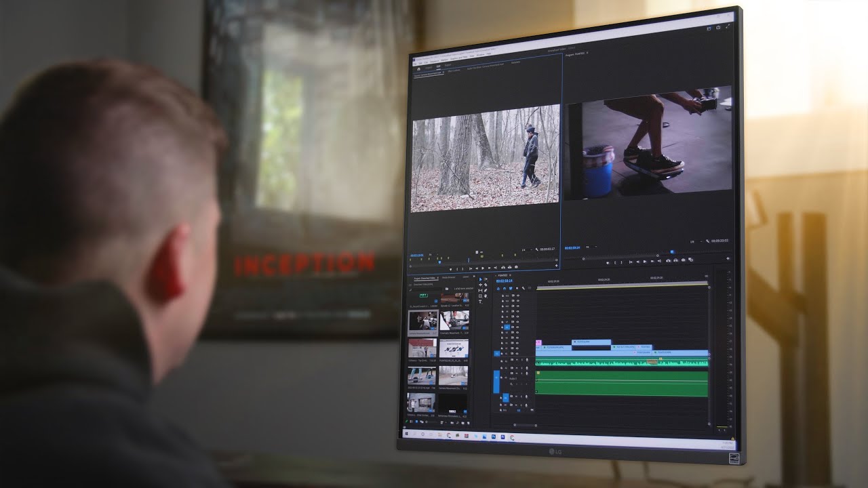
Task: Toggle Linked Selection in the timeline
Action: [511, 288]
